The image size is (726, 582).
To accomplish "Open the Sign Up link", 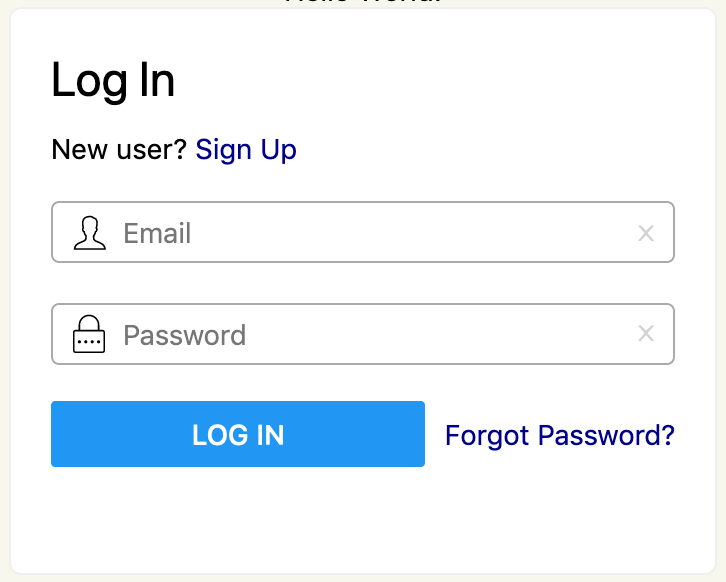I will pos(246,150).
